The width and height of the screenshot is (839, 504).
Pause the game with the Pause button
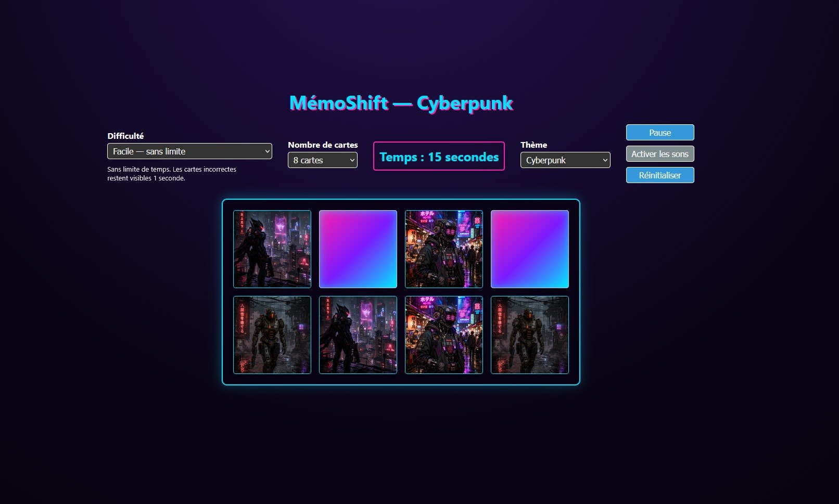[x=660, y=133]
